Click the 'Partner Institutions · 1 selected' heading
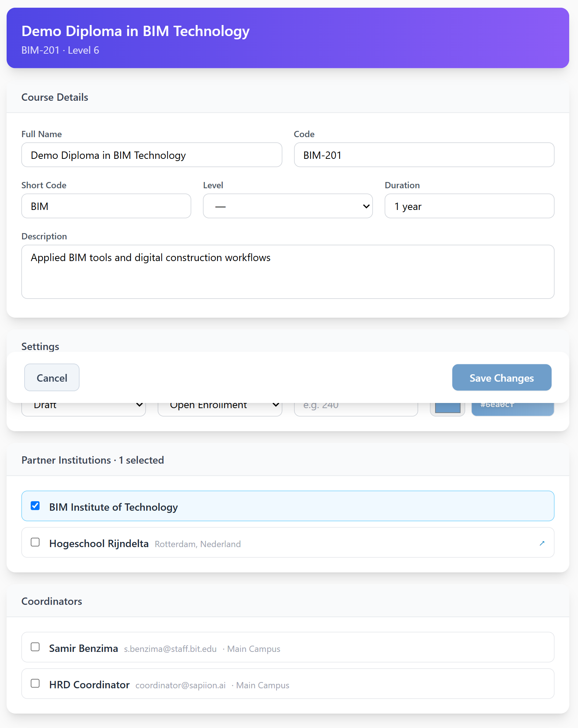Screen dimensions: 578x728 93,460
